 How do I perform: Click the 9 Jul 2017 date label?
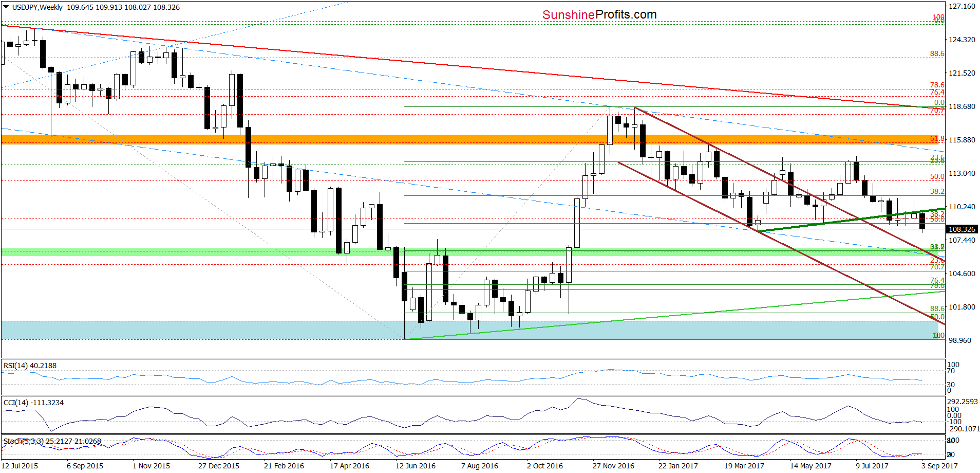click(x=872, y=466)
